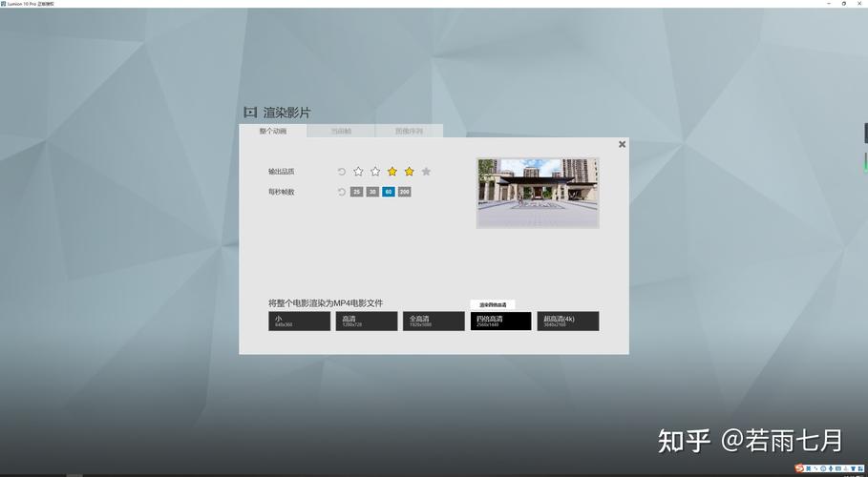Screen dimensions: 868x477
Task: Render movie at 全高清 1920x1080
Action: [434, 321]
